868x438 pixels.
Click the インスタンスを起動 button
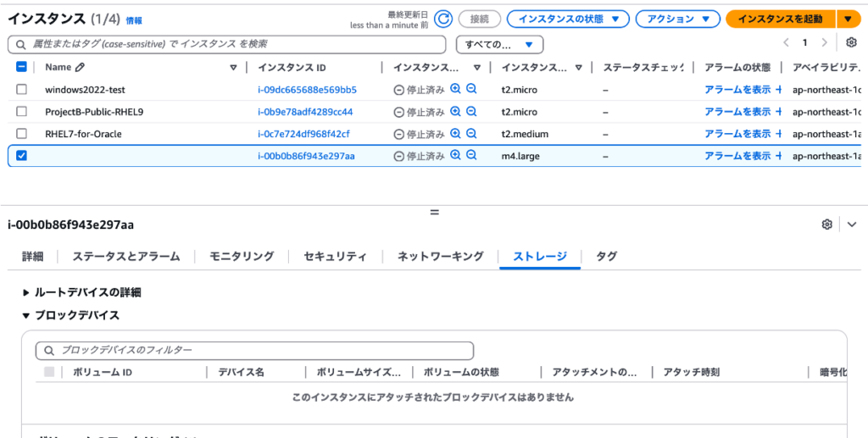click(x=780, y=19)
